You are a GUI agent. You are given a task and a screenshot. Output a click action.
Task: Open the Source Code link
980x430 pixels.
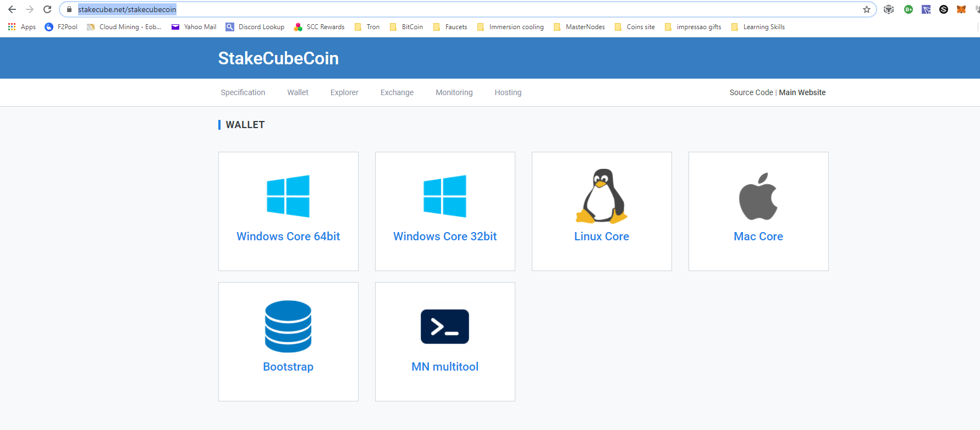tap(751, 92)
